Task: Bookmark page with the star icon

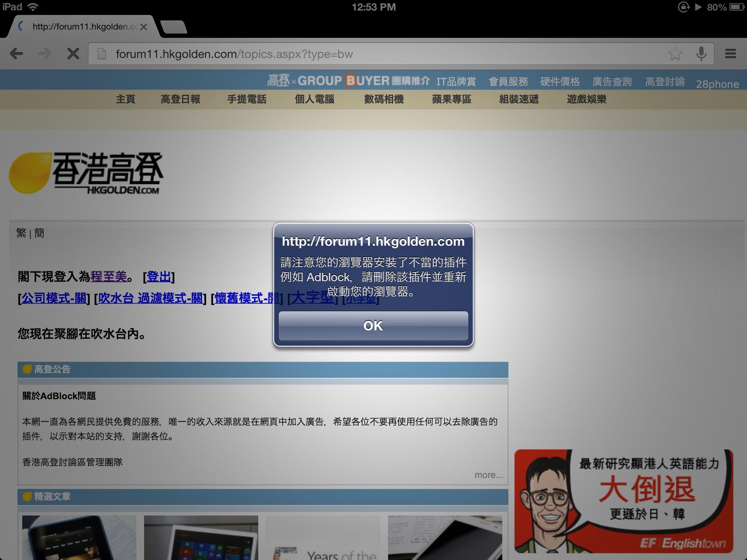Action: click(x=675, y=54)
